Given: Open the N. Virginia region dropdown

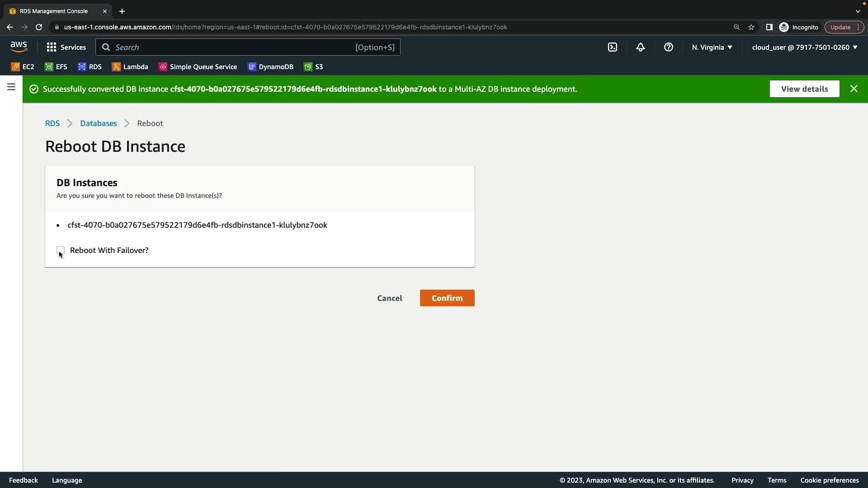Looking at the screenshot, I should (x=712, y=47).
